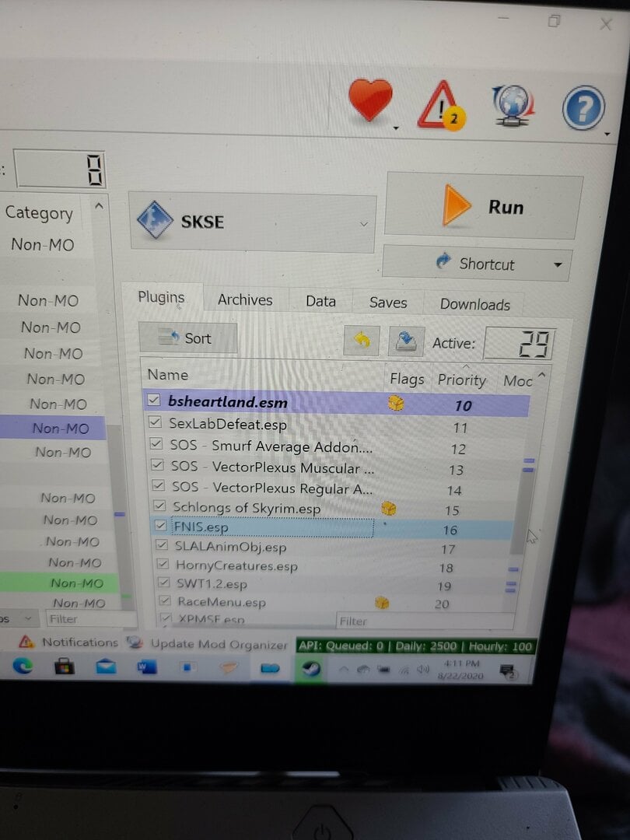Click the flag icon on bsheartland.esm row
The width and height of the screenshot is (630, 840).
coord(396,403)
